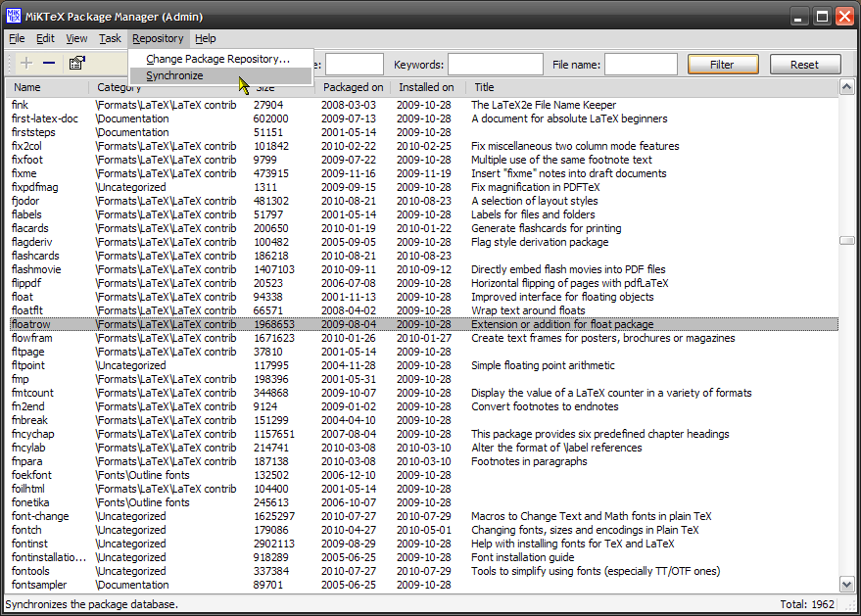The height and width of the screenshot is (616, 861).
Task: Click title 'Improved interface for floating objects'
Action: tap(562, 297)
